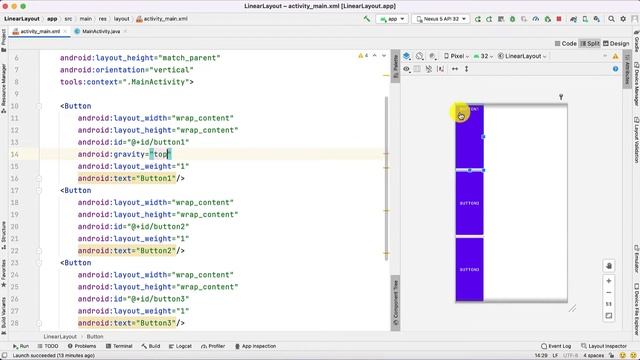Open the app run configuration dropdown

(392, 19)
